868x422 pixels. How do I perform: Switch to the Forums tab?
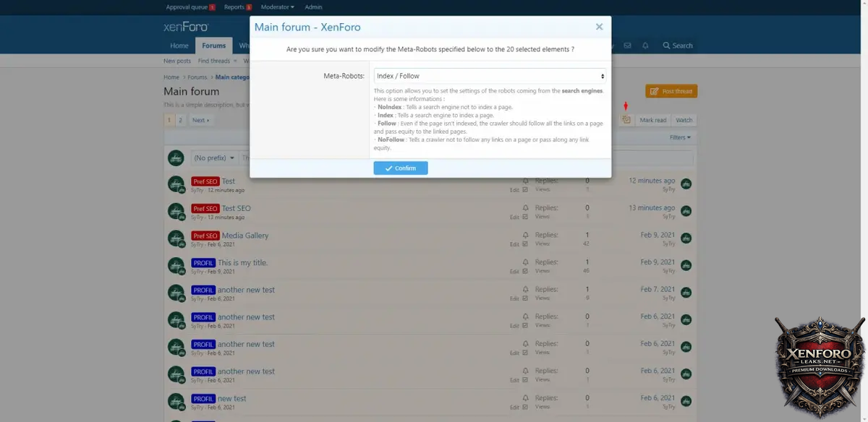click(213, 46)
